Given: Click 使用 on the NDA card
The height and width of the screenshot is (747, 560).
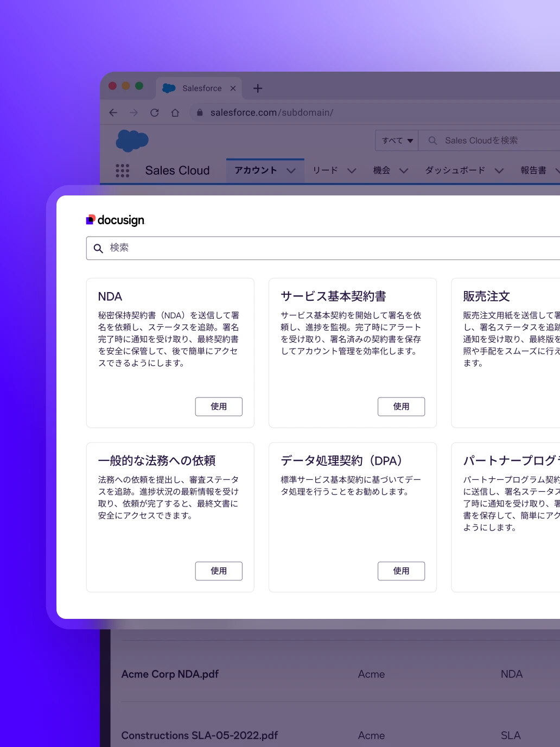Looking at the screenshot, I should pyautogui.click(x=219, y=407).
